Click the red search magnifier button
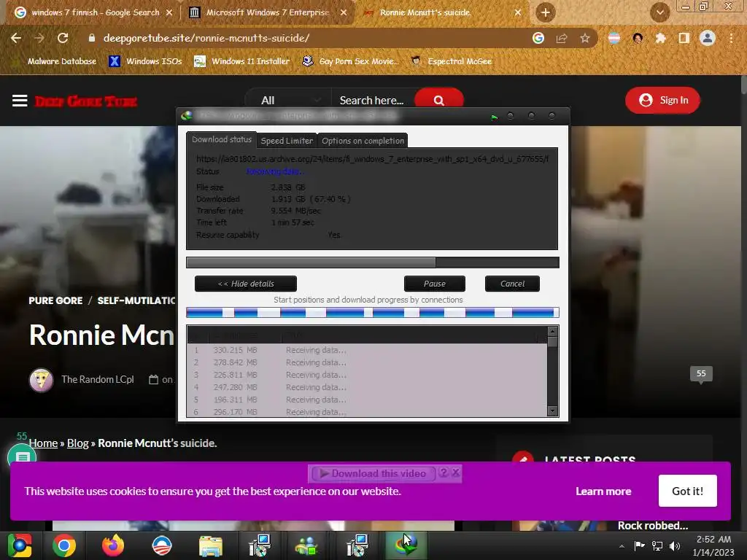747x560 pixels. click(x=438, y=101)
